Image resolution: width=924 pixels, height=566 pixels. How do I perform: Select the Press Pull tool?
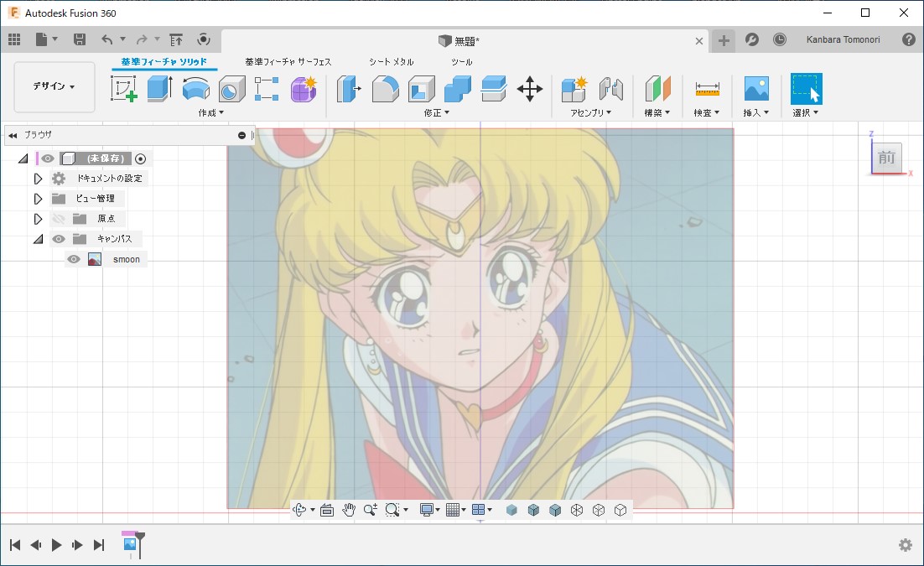point(349,88)
